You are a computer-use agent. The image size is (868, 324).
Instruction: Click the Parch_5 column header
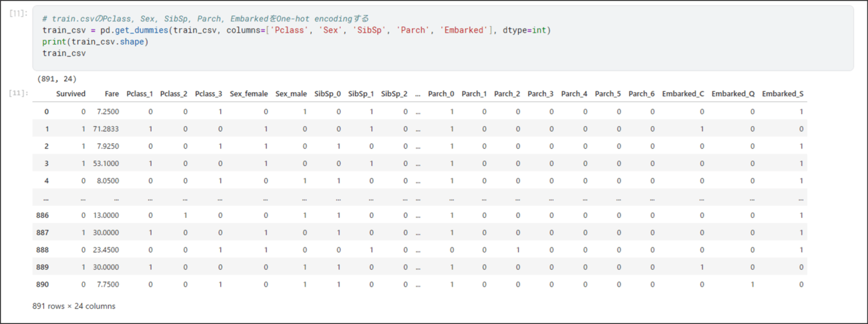click(x=608, y=94)
